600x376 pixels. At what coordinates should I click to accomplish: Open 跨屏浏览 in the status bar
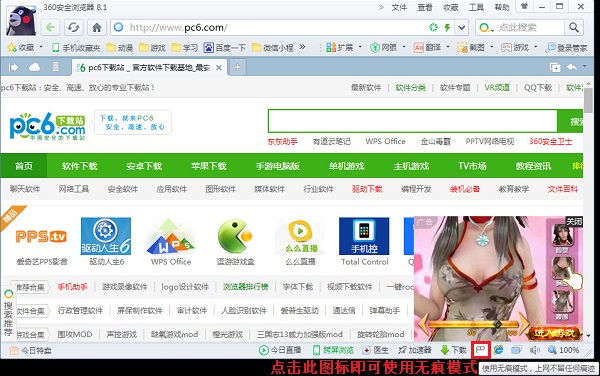click(x=333, y=350)
